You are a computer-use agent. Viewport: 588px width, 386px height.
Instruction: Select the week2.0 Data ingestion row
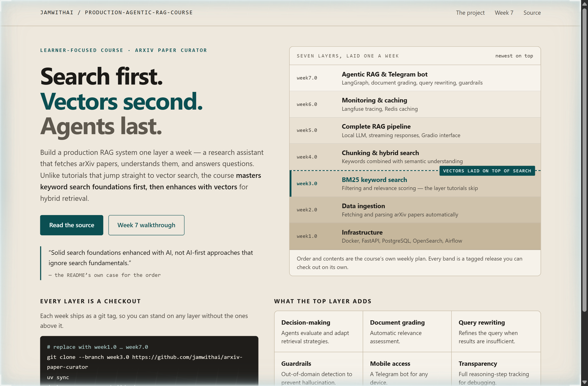coord(415,210)
